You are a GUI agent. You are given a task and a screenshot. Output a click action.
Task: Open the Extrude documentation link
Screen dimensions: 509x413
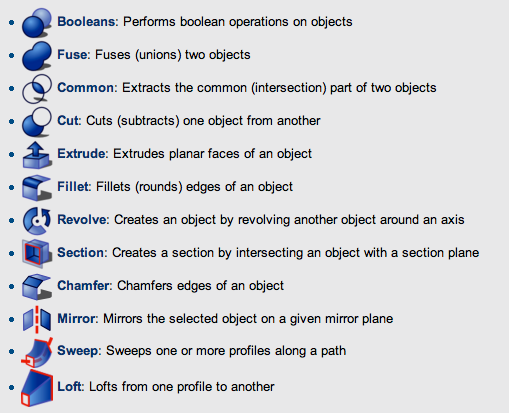(81, 154)
